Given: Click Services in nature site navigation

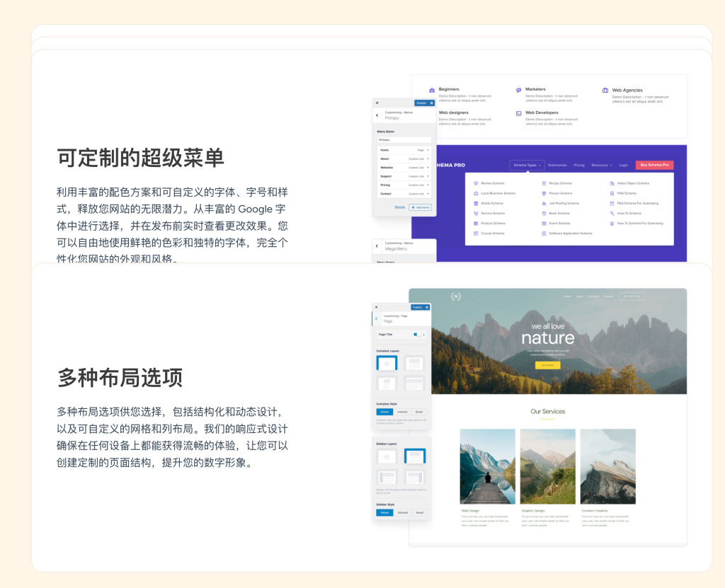Looking at the screenshot, I should (x=594, y=296).
